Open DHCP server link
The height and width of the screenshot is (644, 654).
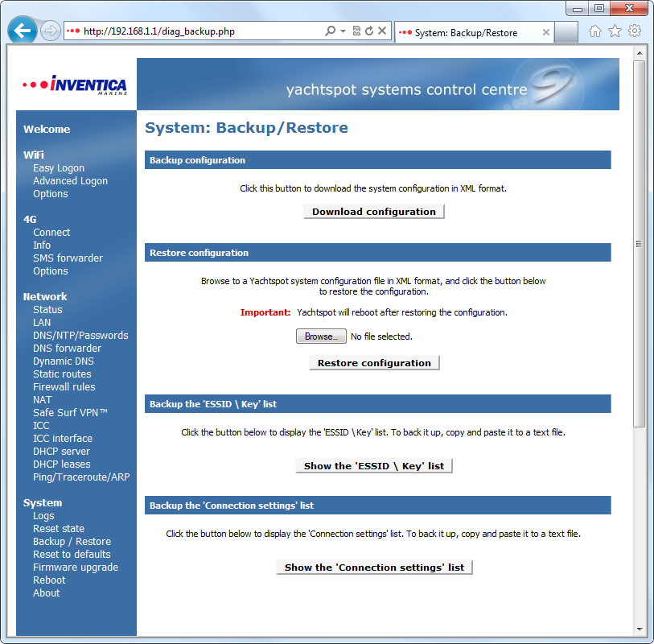tap(62, 451)
